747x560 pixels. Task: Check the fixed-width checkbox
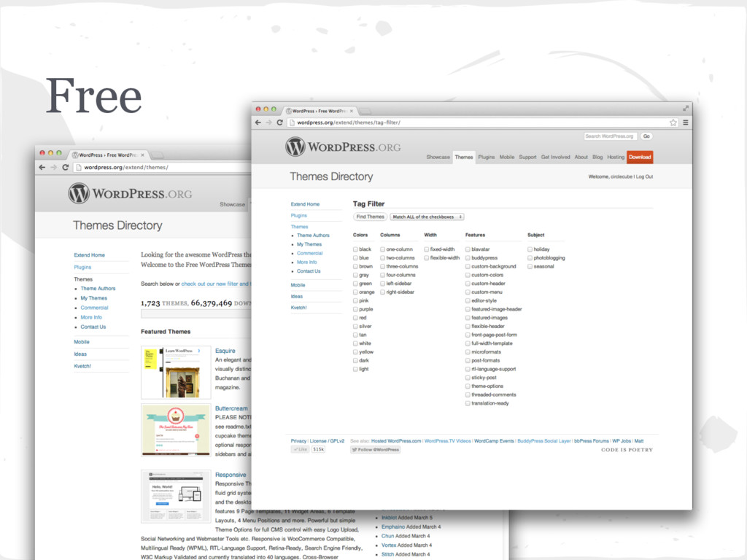click(426, 249)
